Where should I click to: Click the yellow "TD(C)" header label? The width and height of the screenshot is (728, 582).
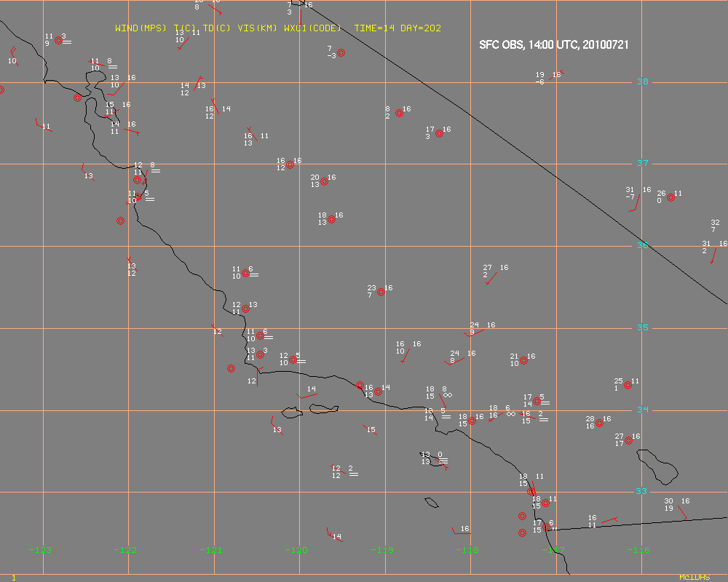pyautogui.click(x=217, y=28)
